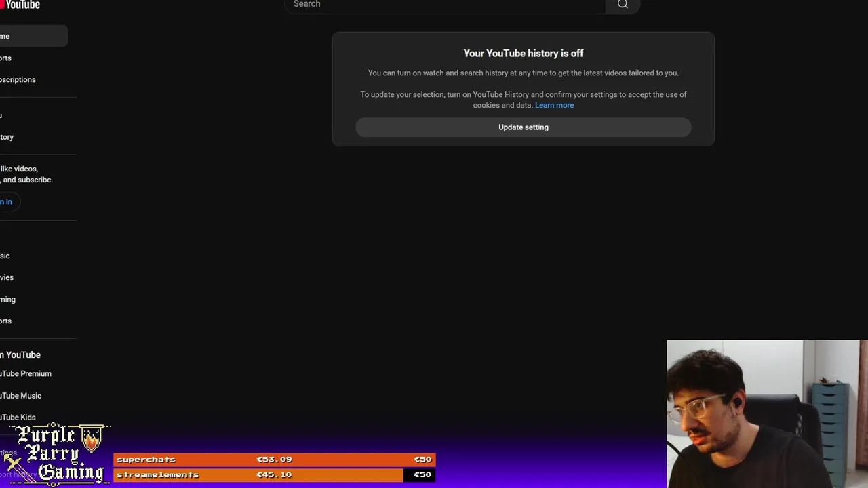This screenshot has height=488, width=868.
Task: Click the Update setting button
Action: click(524, 127)
